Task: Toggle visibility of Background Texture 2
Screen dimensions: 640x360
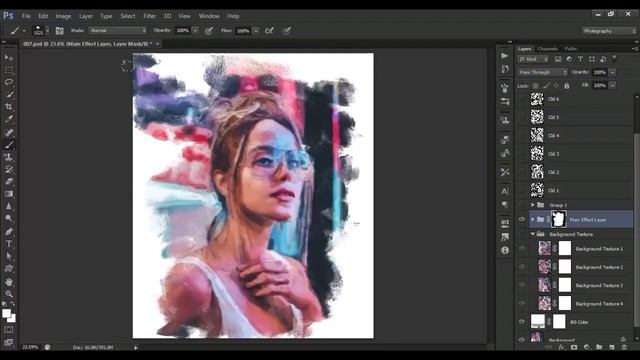Action: [522, 267]
